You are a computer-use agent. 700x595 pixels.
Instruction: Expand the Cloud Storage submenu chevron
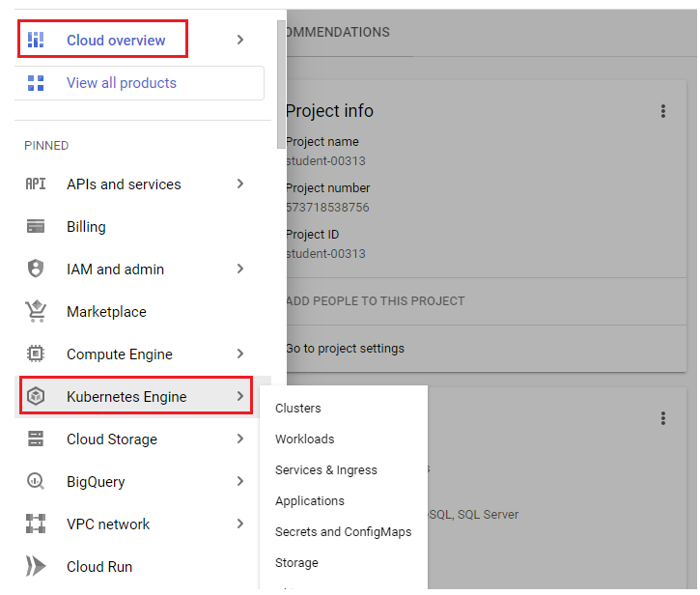coord(240,439)
